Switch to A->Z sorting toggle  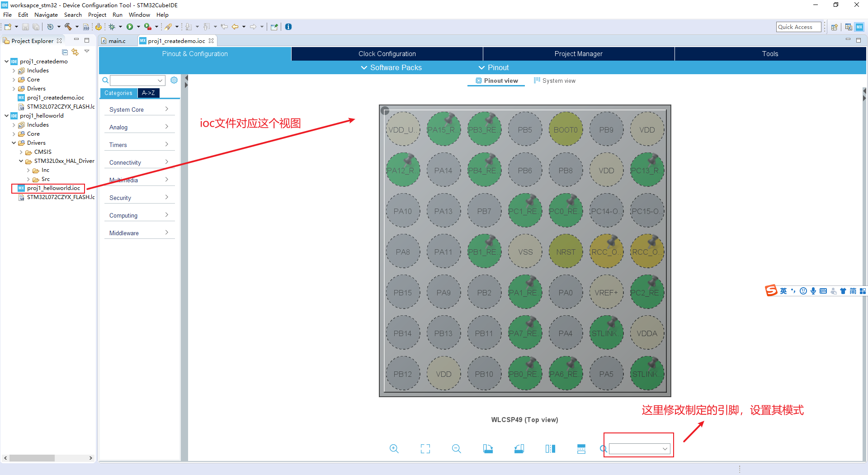[148, 93]
